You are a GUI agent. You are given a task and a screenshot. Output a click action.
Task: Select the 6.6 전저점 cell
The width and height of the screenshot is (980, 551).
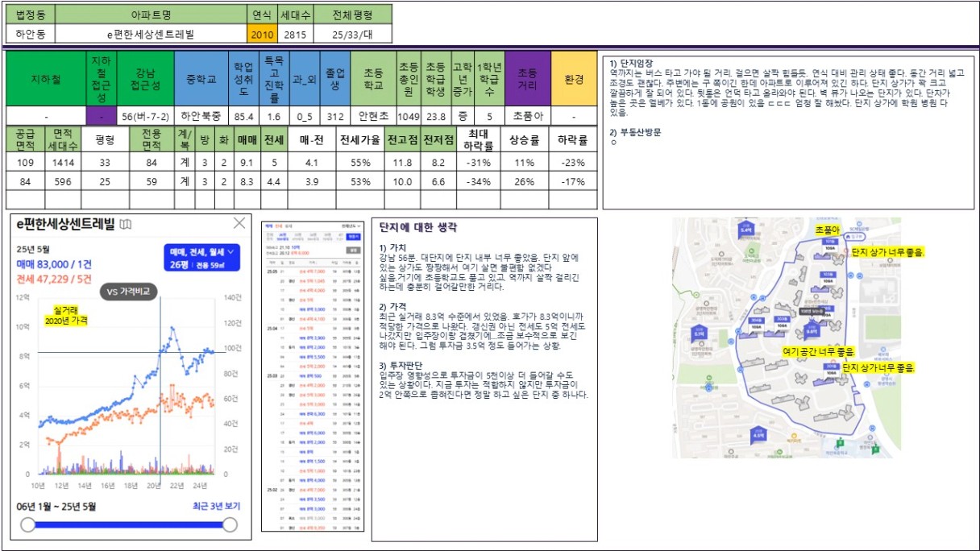[438, 181]
